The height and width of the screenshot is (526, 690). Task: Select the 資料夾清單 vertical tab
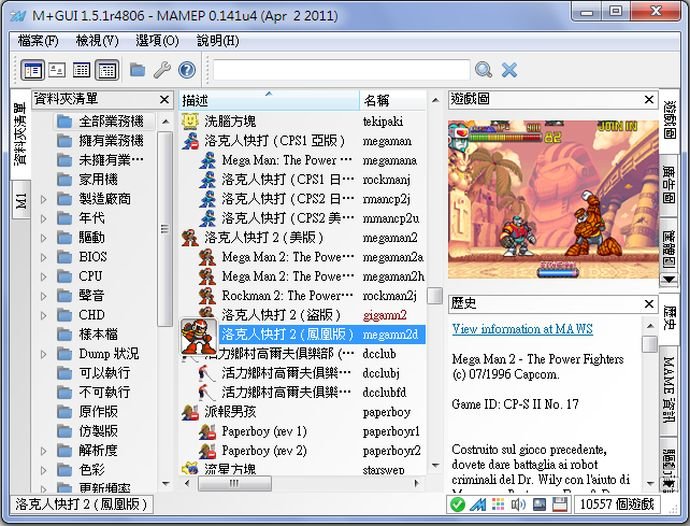click(x=21, y=135)
